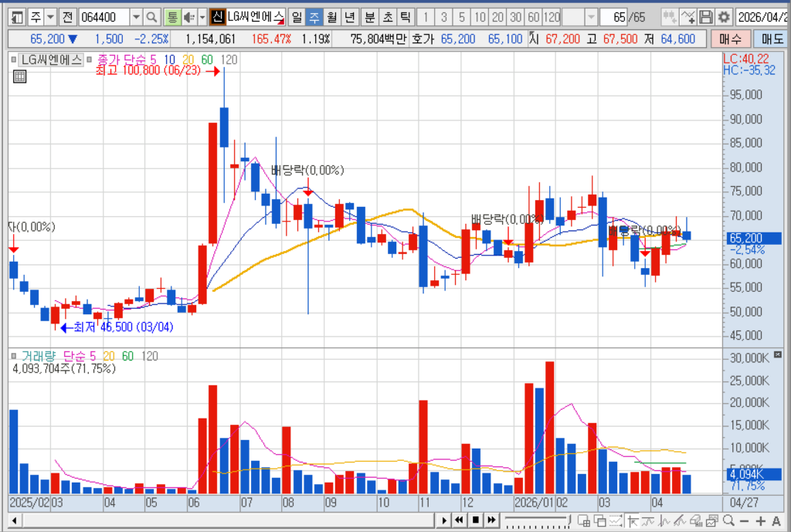
Task: Click the plus zoom-in icon
Action: (x=760, y=520)
